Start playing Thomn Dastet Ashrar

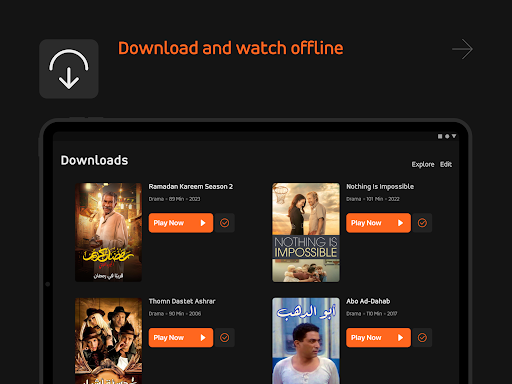click(181, 337)
